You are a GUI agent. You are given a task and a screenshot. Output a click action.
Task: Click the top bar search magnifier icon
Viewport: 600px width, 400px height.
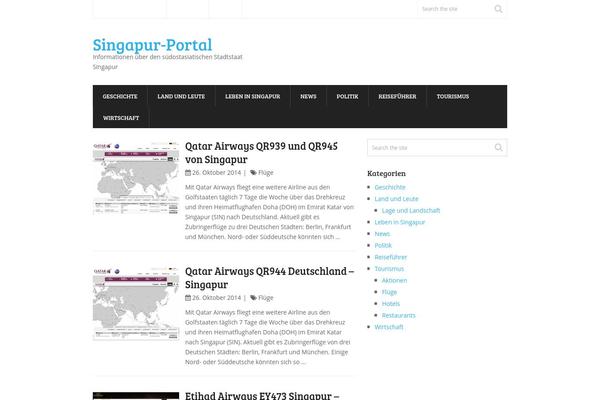click(498, 9)
